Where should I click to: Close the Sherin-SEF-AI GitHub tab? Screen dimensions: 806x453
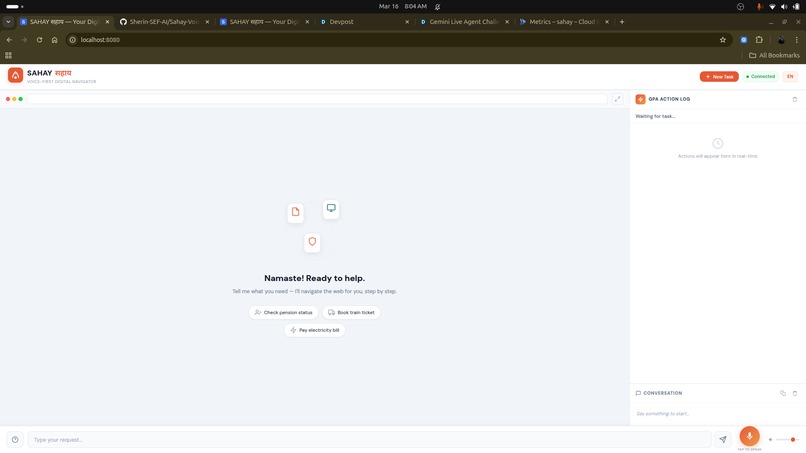tap(207, 22)
